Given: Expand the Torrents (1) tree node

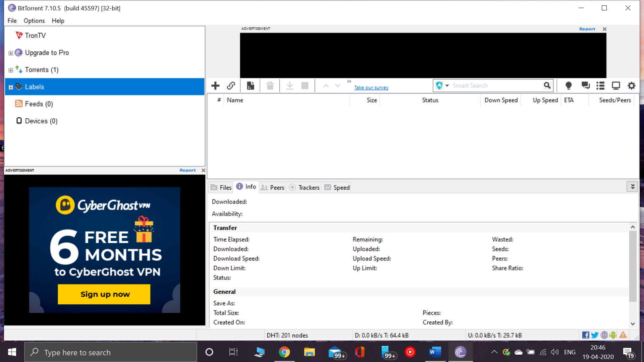Looking at the screenshot, I should [x=11, y=70].
